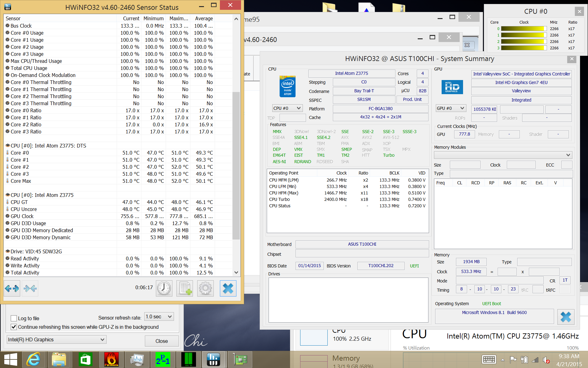Click the Intel HD Graphics logo

click(x=452, y=87)
